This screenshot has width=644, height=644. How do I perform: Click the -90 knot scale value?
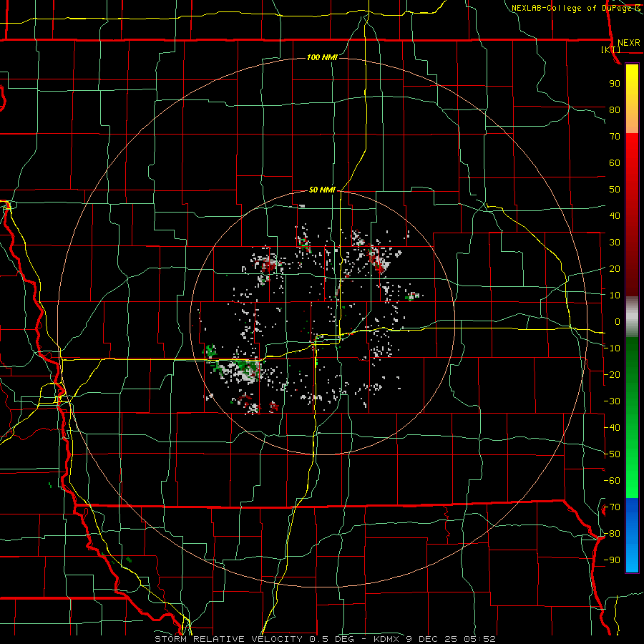point(612,560)
